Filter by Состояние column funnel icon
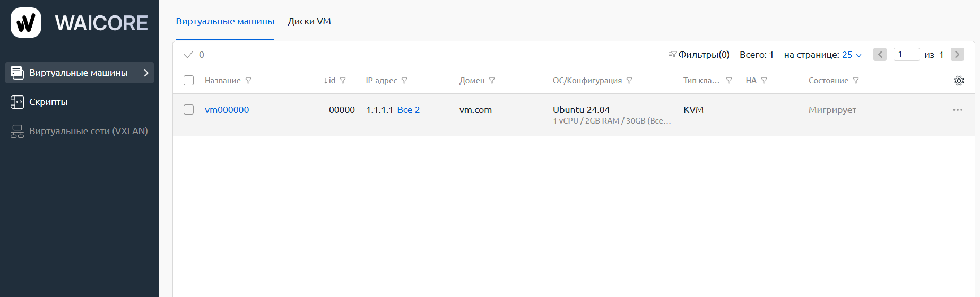980x297 pixels. tap(856, 81)
